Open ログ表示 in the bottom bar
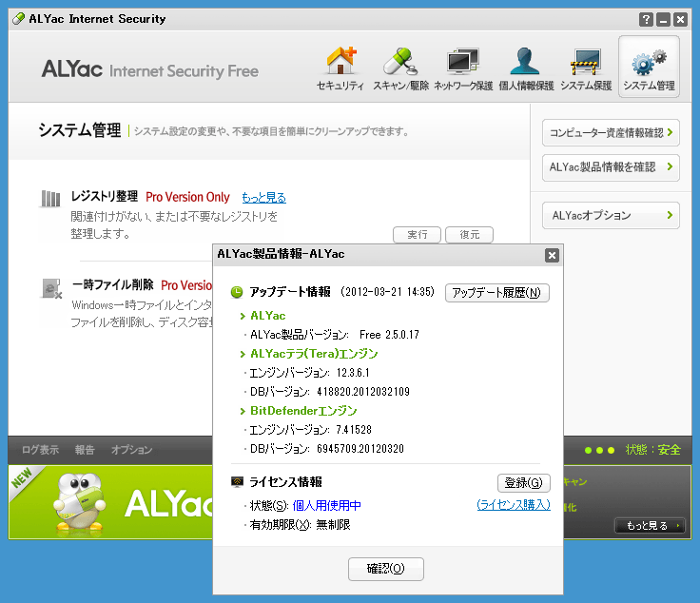Screen dimensions: 700x603 (x=41, y=450)
